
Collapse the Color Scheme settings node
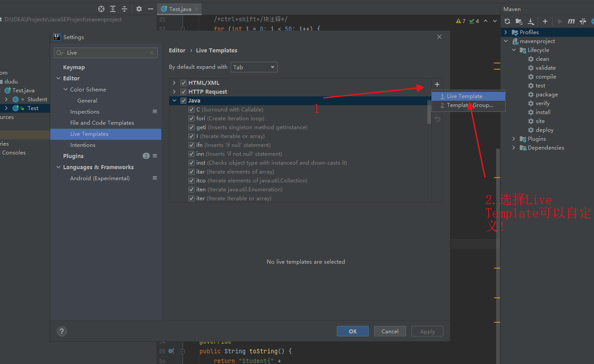(65, 90)
